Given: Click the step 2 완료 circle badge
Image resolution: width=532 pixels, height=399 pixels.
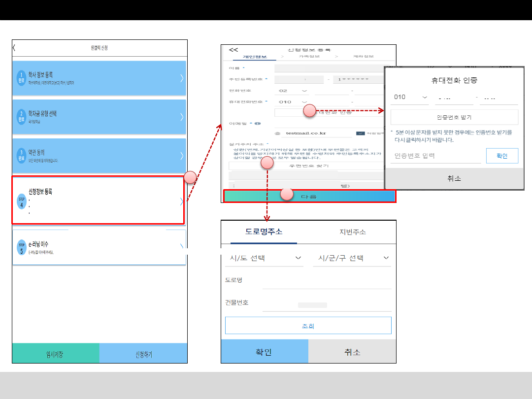Looking at the screenshot, I should click(21, 117).
